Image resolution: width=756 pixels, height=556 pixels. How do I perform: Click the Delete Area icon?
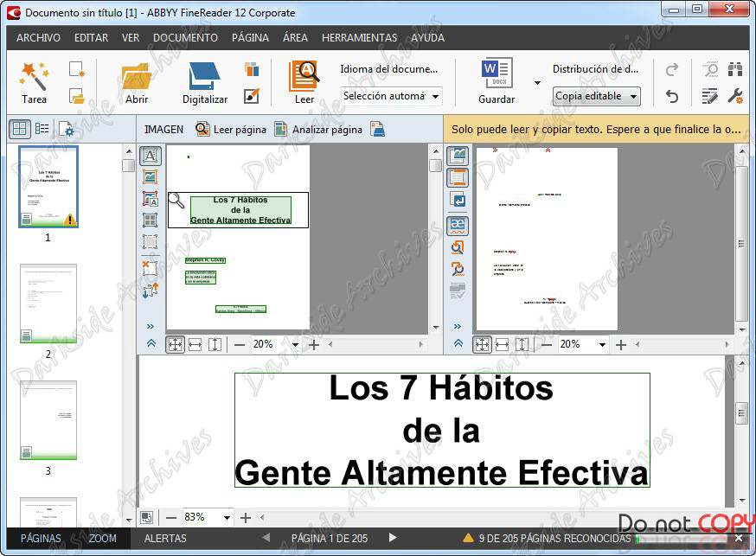click(x=151, y=270)
